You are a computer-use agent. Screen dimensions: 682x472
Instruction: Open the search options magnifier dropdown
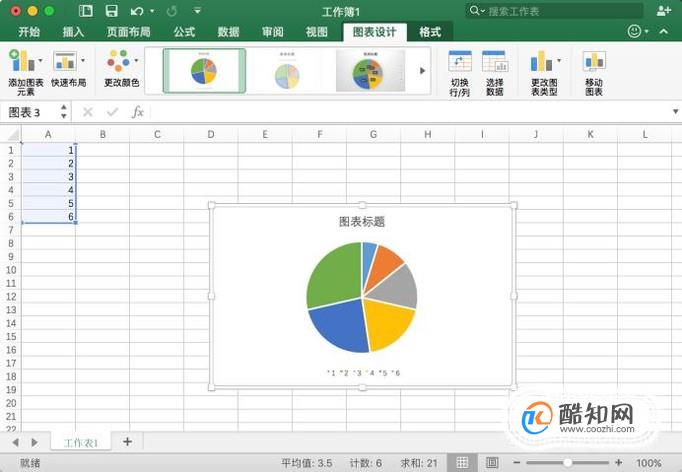(x=477, y=10)
